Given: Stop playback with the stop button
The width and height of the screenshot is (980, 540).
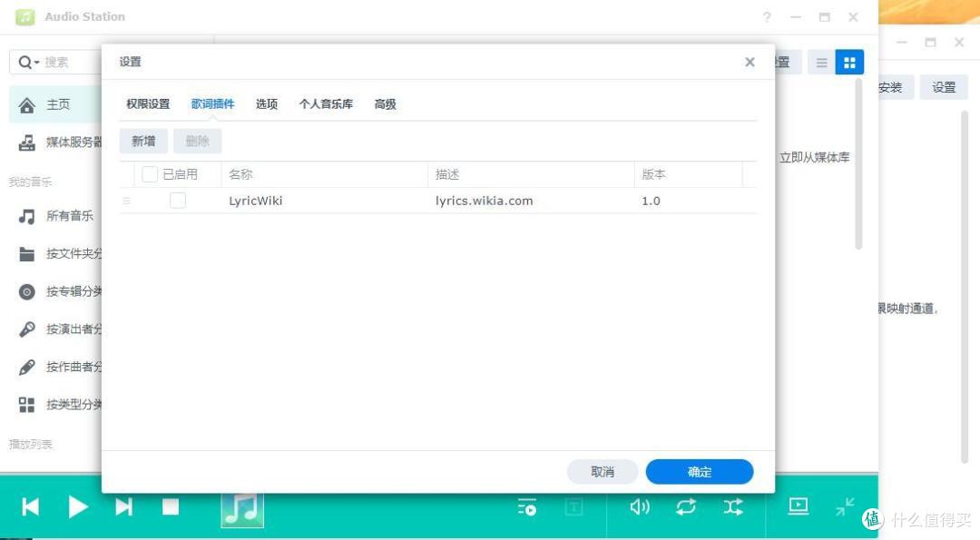Looking at the screenshot, I should (171, 507).
